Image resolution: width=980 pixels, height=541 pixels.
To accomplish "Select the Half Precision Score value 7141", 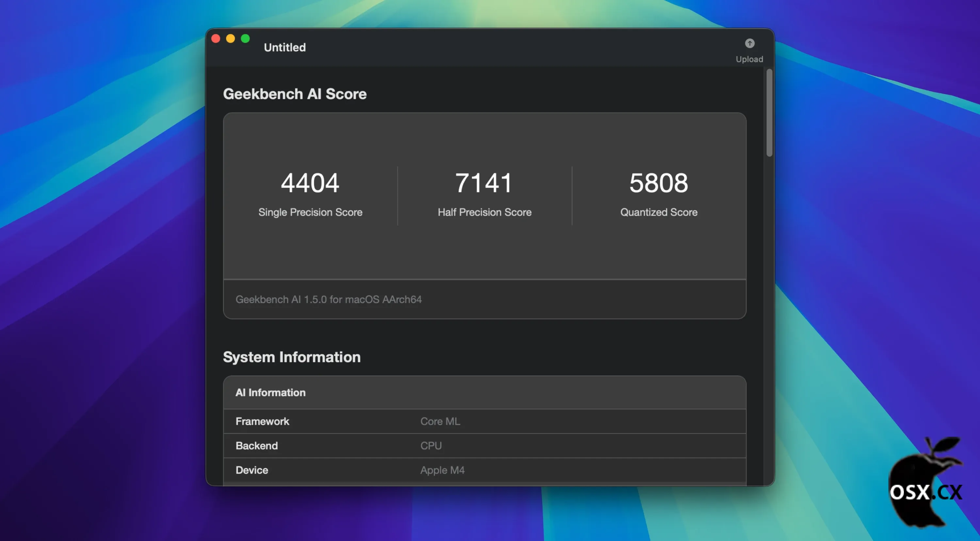I will pos(484,183).
